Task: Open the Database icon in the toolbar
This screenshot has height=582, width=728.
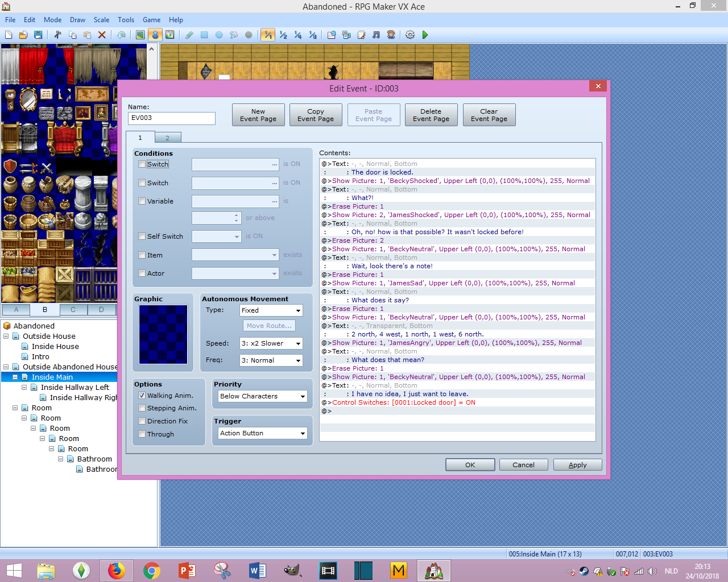Action: point(332,35)
